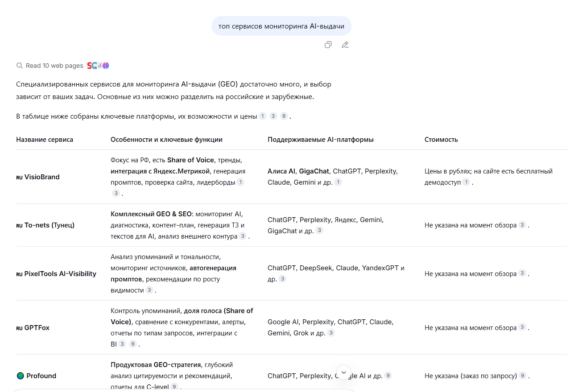Copy the user message with the copy icon
The image size is (574, 392).
[328, 45]
